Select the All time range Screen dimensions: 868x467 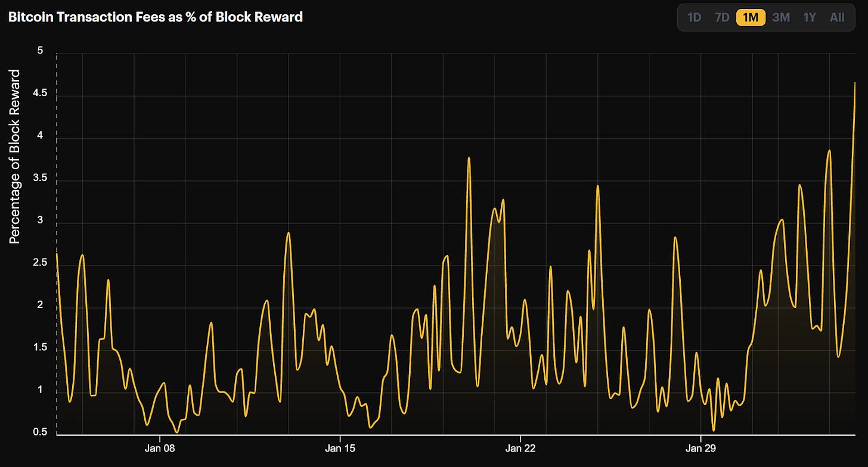pos(837,17)
